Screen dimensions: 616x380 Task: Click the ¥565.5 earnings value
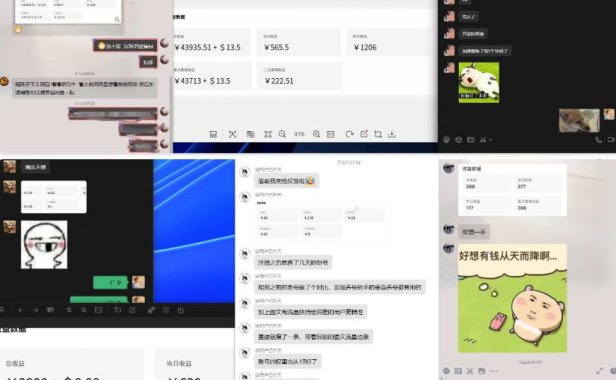277,47
